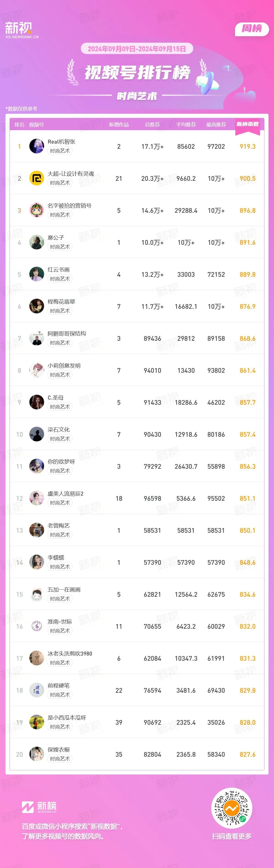Open the 程梅花翡翠 account name

tap(61, 302)
